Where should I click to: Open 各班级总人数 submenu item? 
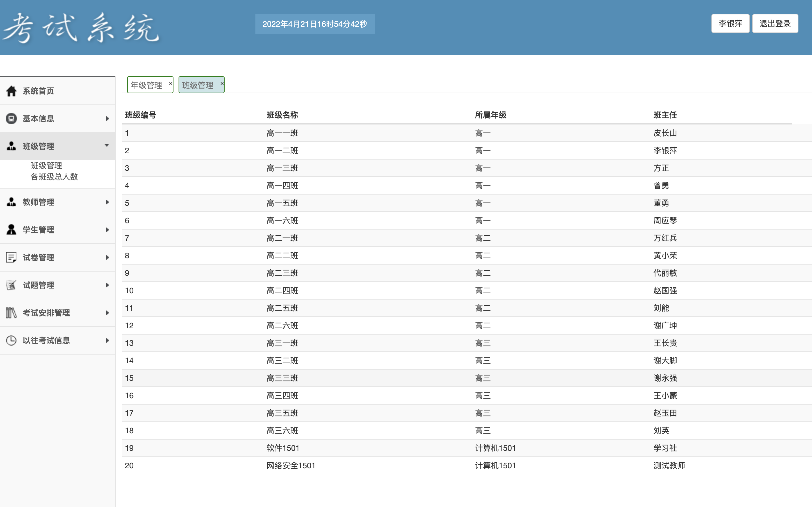coord(54,177)
